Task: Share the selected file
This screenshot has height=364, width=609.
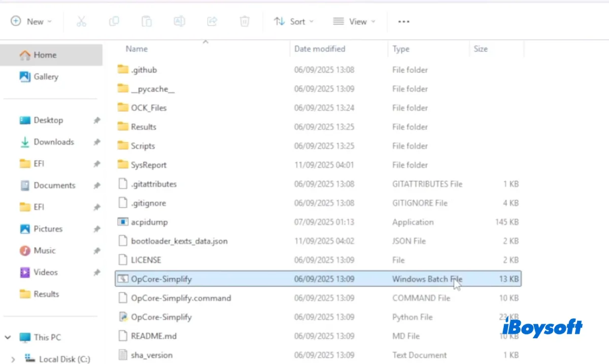Action: [212, 21]
